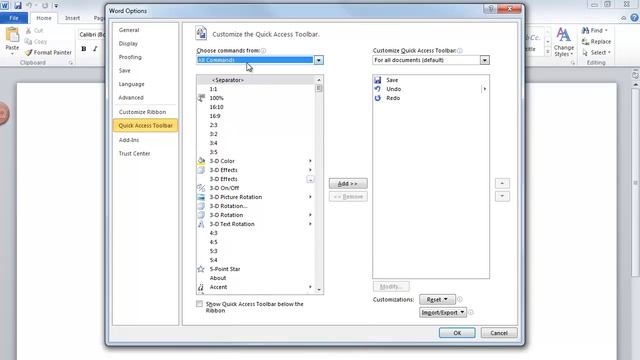
Task: Open the Reset dropdown button
Action: tap(437, 299)
